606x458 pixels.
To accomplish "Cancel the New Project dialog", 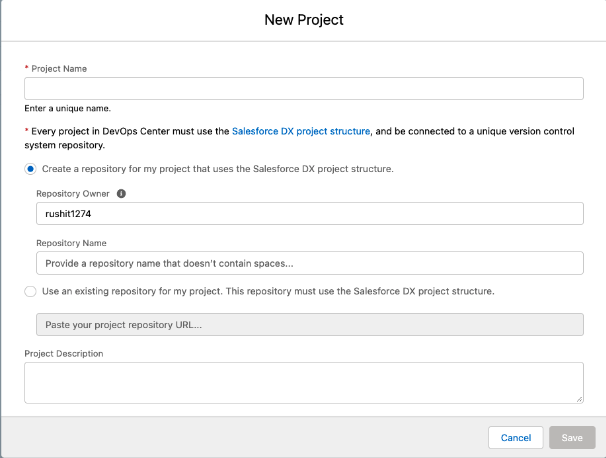I will [516, 438].
